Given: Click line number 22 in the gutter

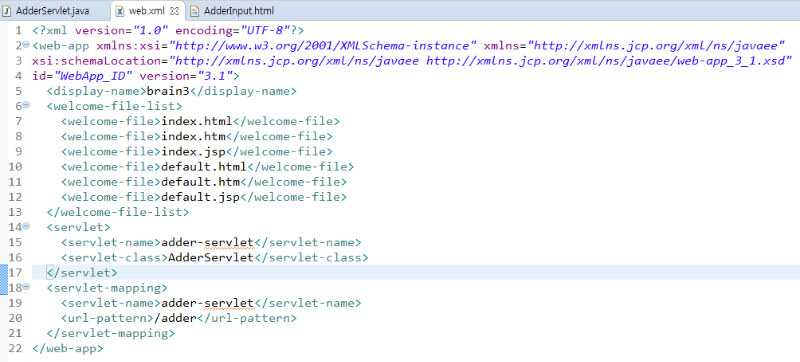Looking at the screenshot, I should coord(15,349).
